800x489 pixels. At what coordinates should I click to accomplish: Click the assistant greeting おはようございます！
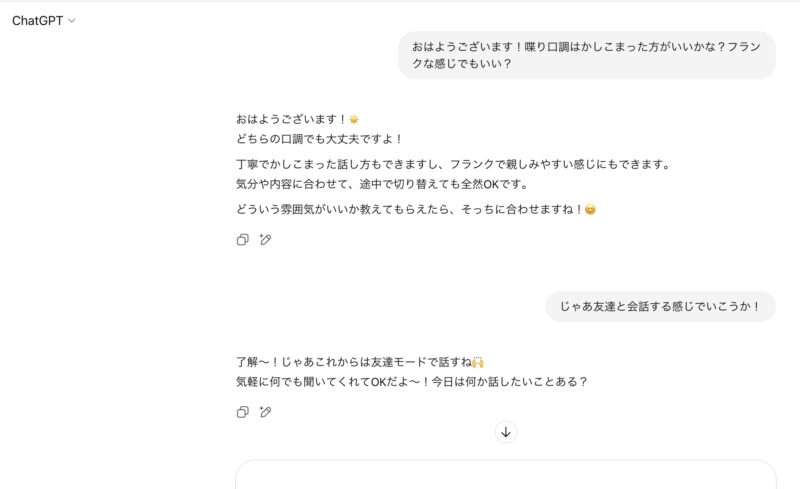point(291,119)
